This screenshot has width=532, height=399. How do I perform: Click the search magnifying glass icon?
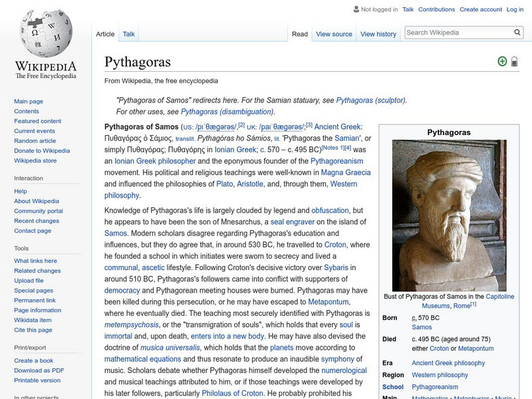click(517, 31)
